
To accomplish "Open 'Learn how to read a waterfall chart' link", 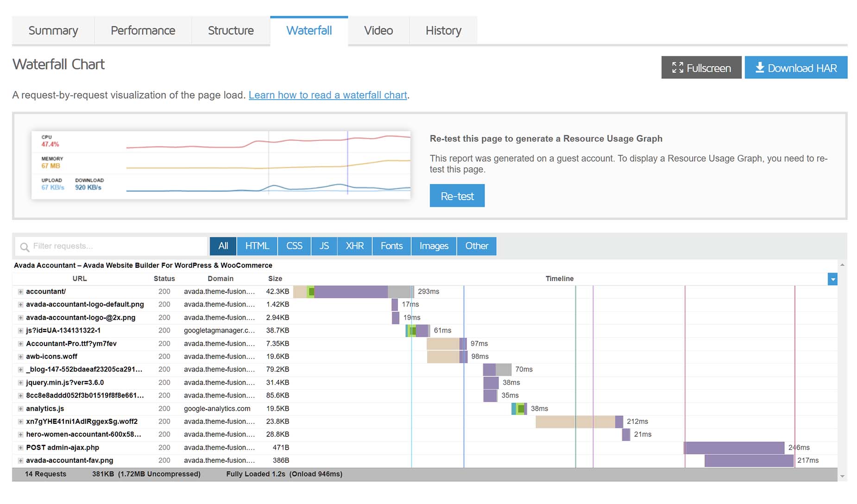I will coord(328,95).
